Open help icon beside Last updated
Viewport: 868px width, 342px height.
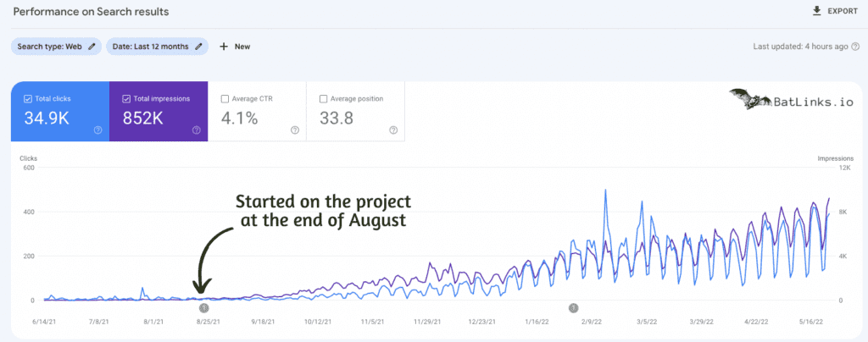[855, 47]
